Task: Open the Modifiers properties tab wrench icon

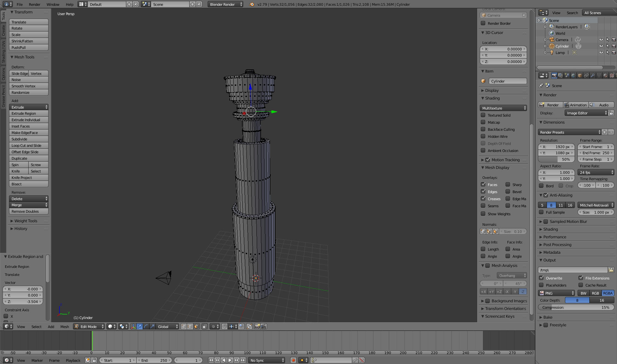Action: [x=593, y=75]
